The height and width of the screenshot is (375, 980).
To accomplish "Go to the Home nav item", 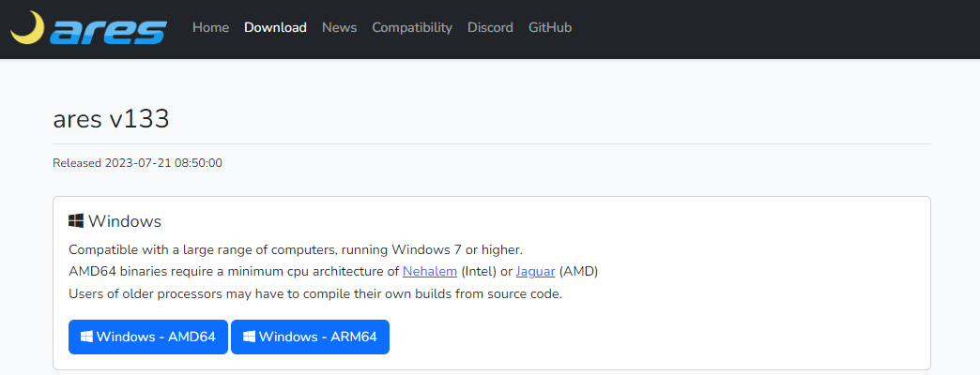I will pos(210,27).
